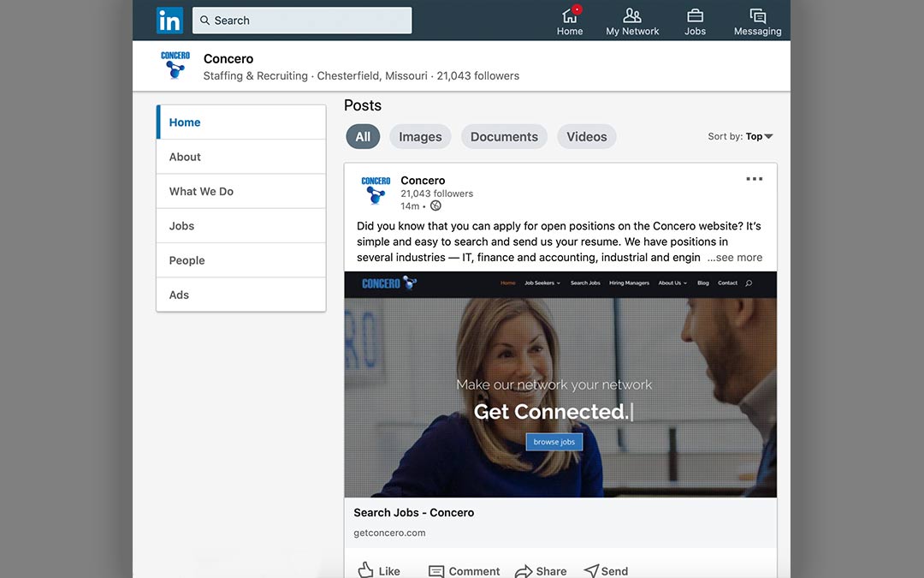Filter posts by Documents

click(x=504, y=136)
